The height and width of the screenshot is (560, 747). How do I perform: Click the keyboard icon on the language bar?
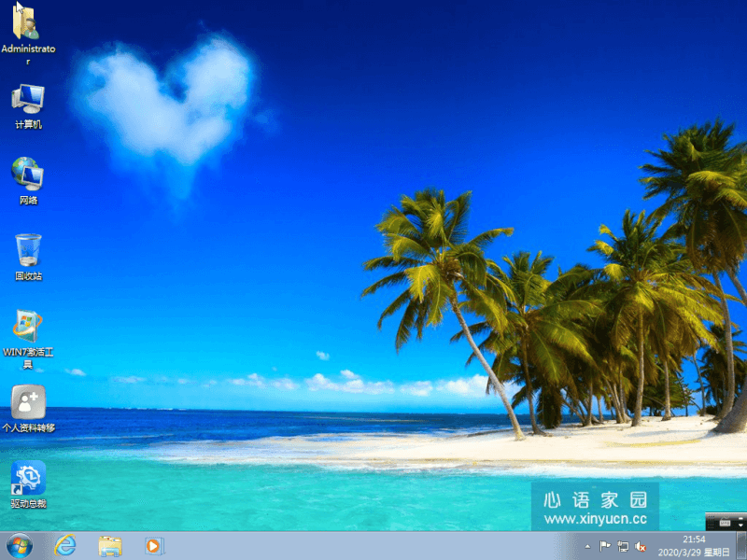725,523
